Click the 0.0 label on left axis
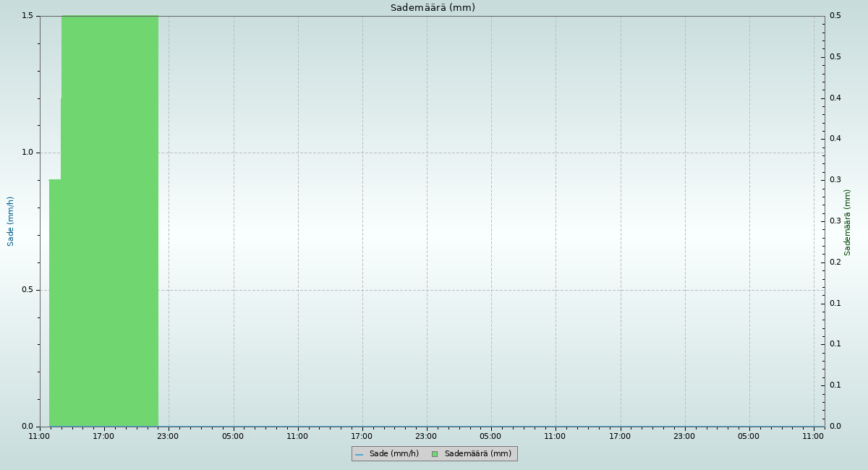 pyautogui.click(x=28, y=427)
